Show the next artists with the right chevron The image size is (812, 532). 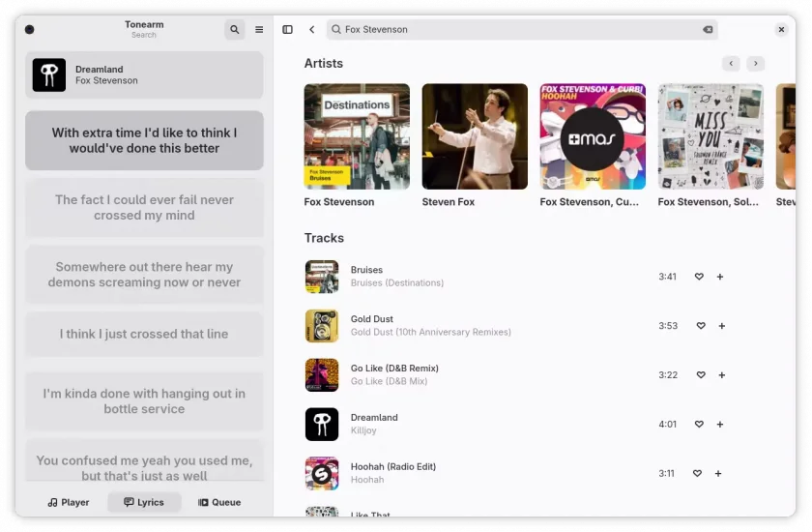[756, 63]
